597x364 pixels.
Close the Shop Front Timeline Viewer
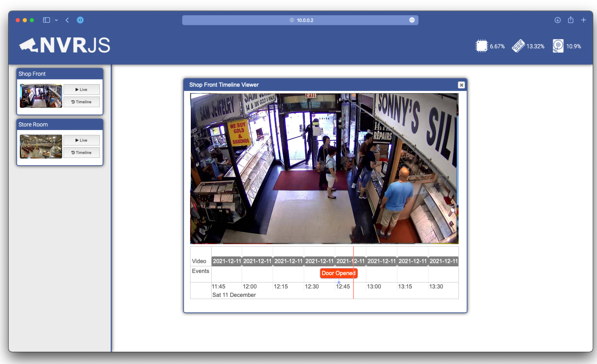(x=461, y=85)
